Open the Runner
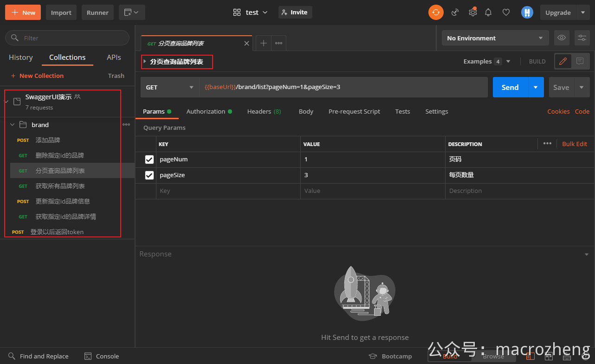This screenshot has width=595, height=364. coord(97,13)
